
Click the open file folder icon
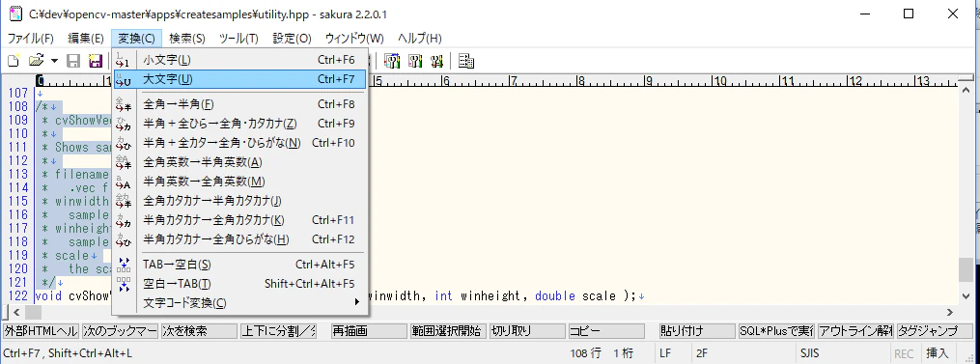[x=37, y=61]
